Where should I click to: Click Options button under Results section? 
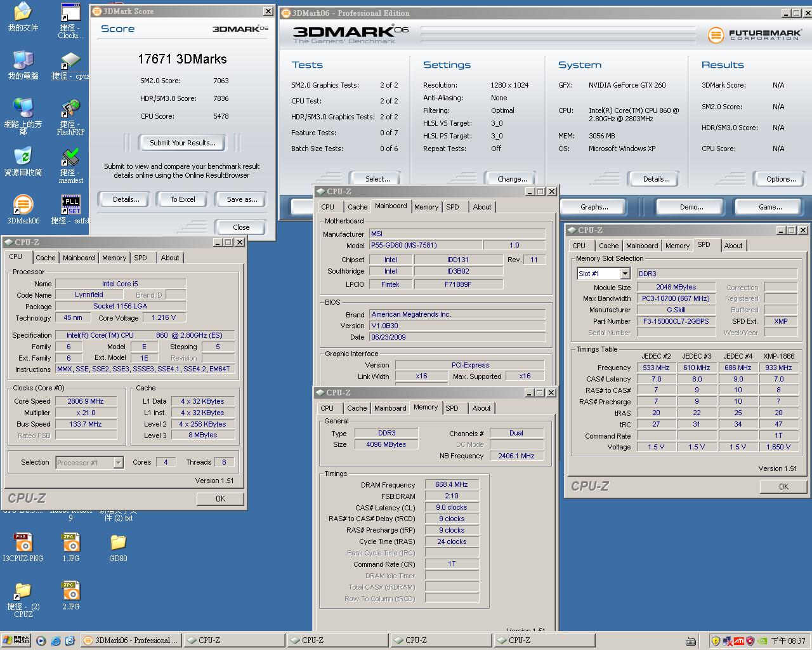(781, 179)
